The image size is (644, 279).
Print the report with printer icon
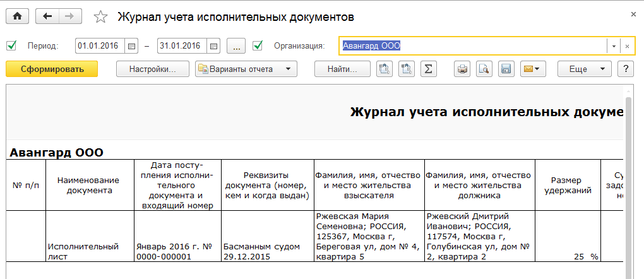tap(463, 69)
